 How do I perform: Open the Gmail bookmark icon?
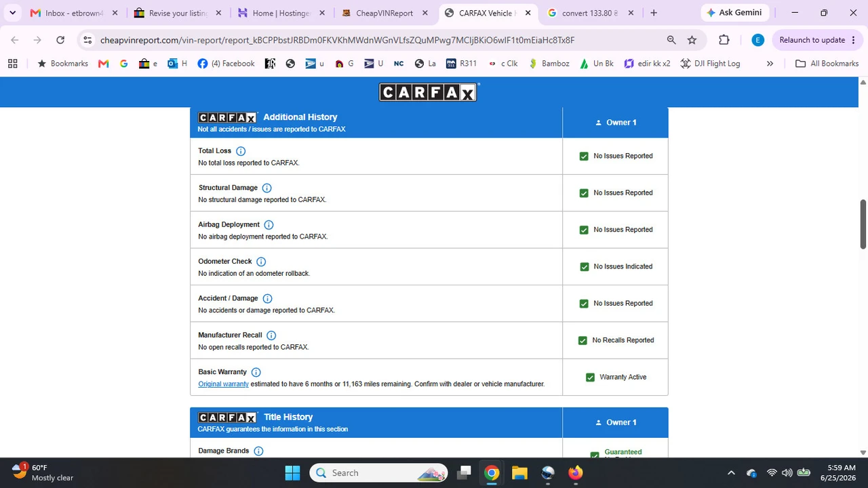(103, 64)
